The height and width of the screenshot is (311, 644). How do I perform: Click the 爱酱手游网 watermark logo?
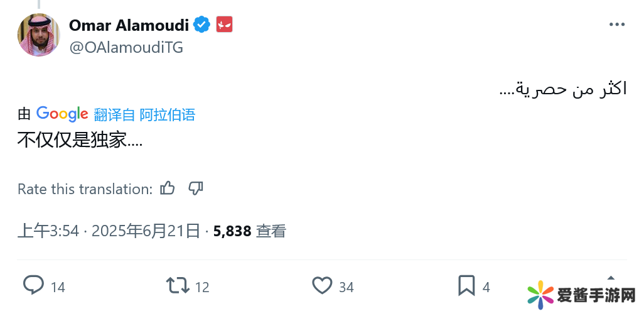(582, 294)
